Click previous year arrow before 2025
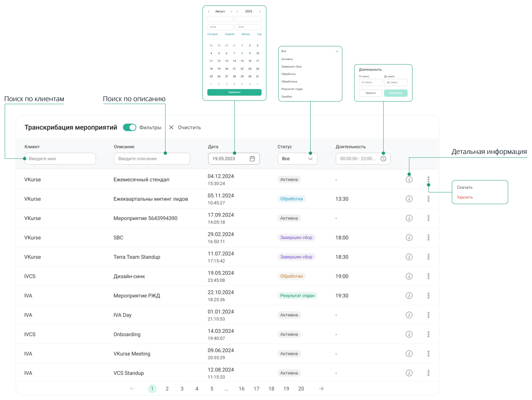Viewport: 532px width, 400px height. 237,11
